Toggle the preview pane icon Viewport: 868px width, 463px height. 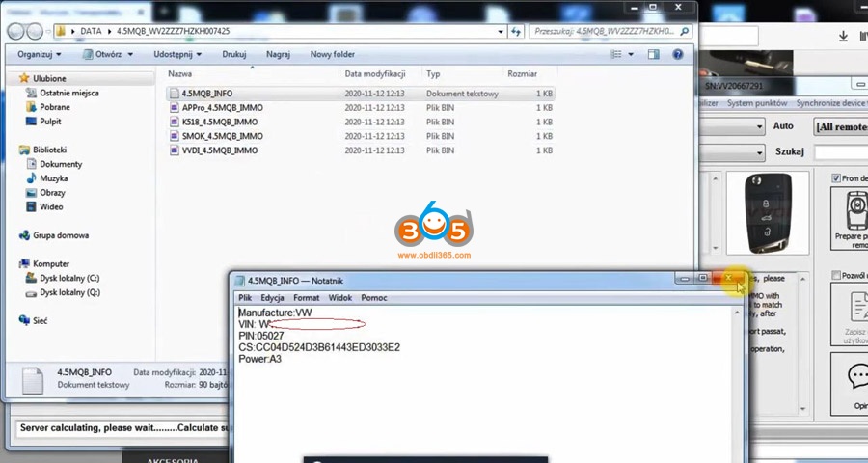tap(654, 54)
